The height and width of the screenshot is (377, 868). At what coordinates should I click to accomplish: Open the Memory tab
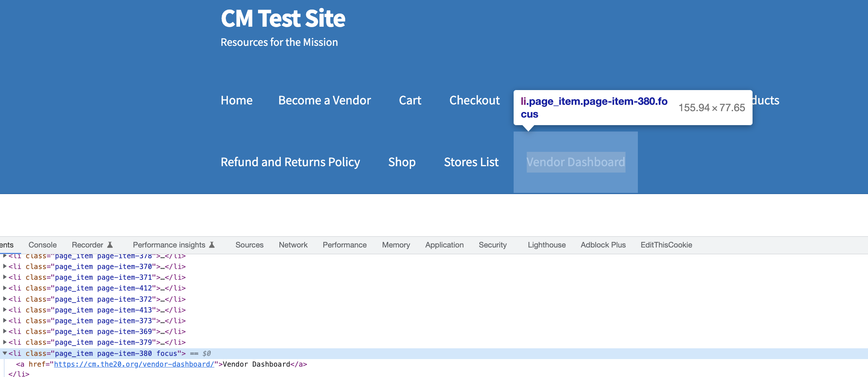coord(396,245)
